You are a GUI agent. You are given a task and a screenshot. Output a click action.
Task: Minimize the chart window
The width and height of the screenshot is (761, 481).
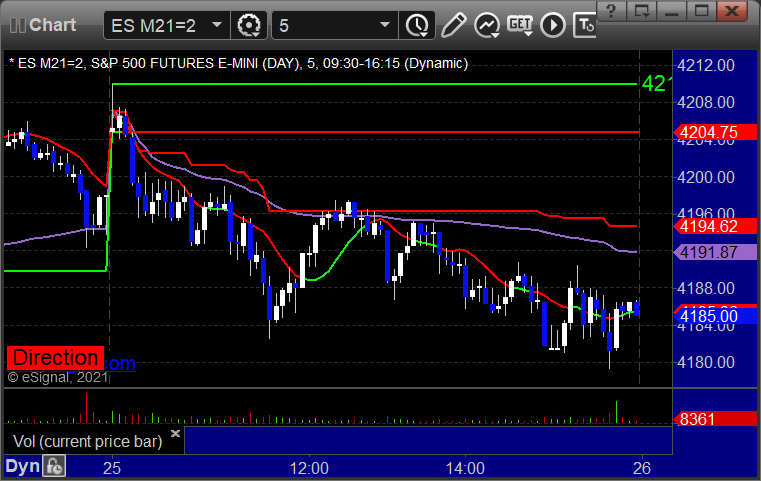pos(671,11)
